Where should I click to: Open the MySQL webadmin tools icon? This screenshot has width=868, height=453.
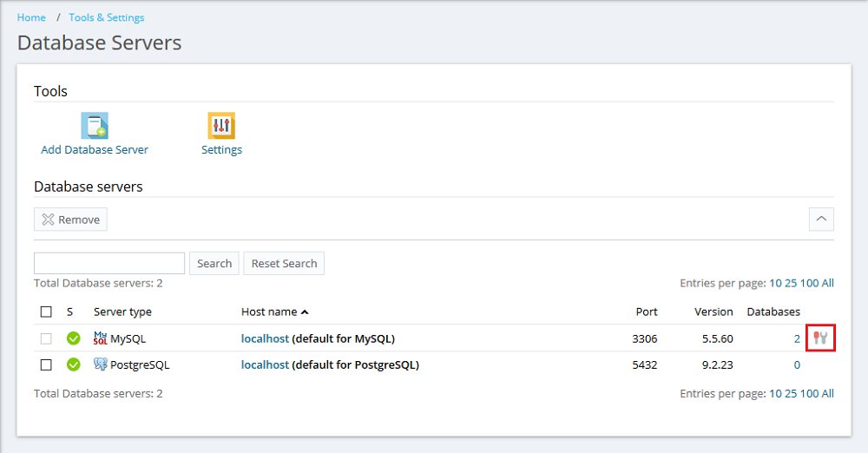[820, 338]
